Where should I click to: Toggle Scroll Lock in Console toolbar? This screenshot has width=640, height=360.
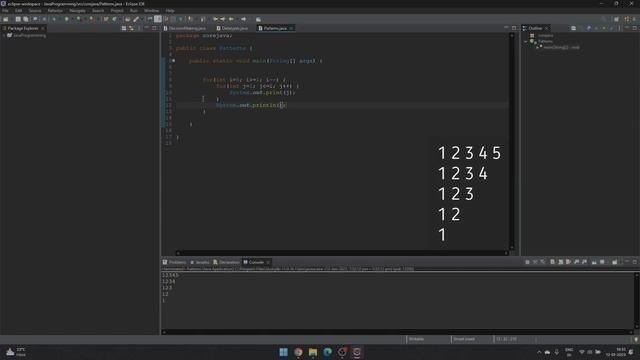point(560,262)
